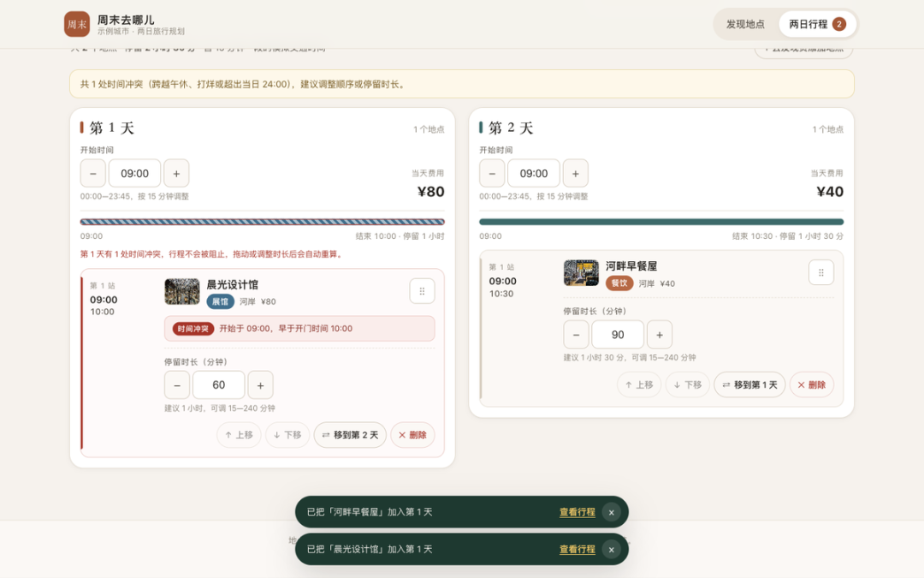Click the Day 1 cost ¥80

coord(430,192)
